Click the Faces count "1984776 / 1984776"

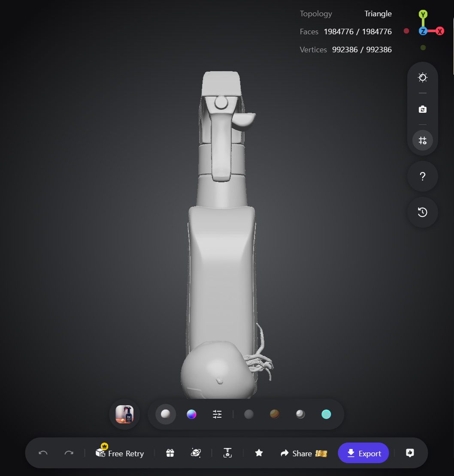click(358, 32)
